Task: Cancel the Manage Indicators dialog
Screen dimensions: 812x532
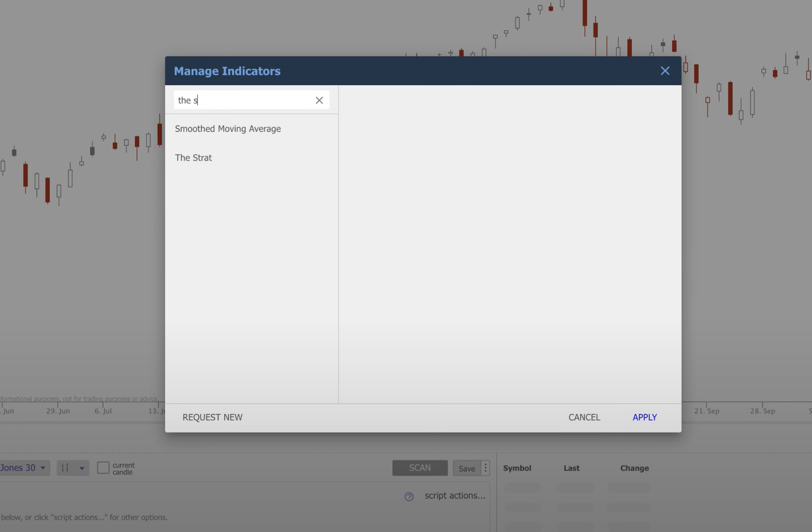Action: click(x=584, y=417)
